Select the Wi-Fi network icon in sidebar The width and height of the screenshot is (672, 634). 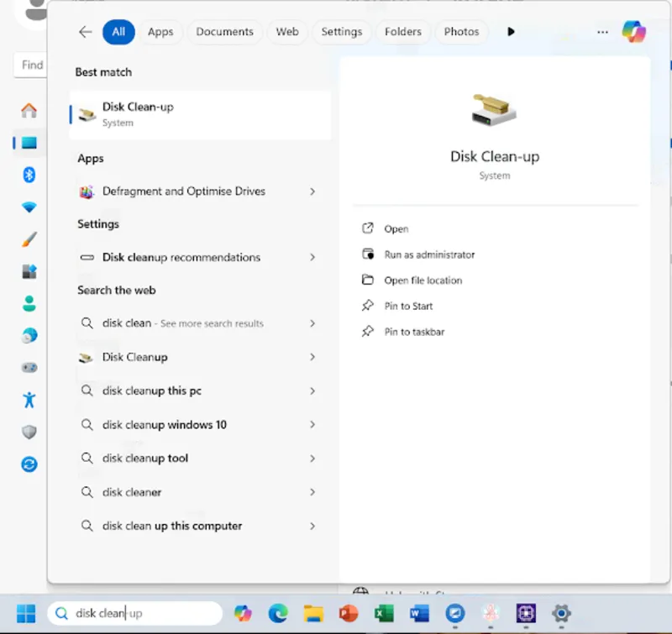(29, 207)
